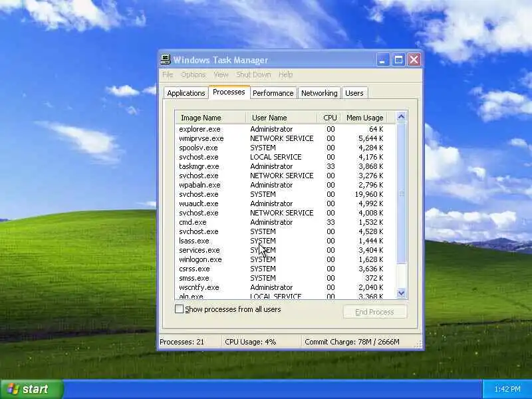Switch to the Applications tab
This screenshot has width=532, height=399.
[x=186, y=93]
